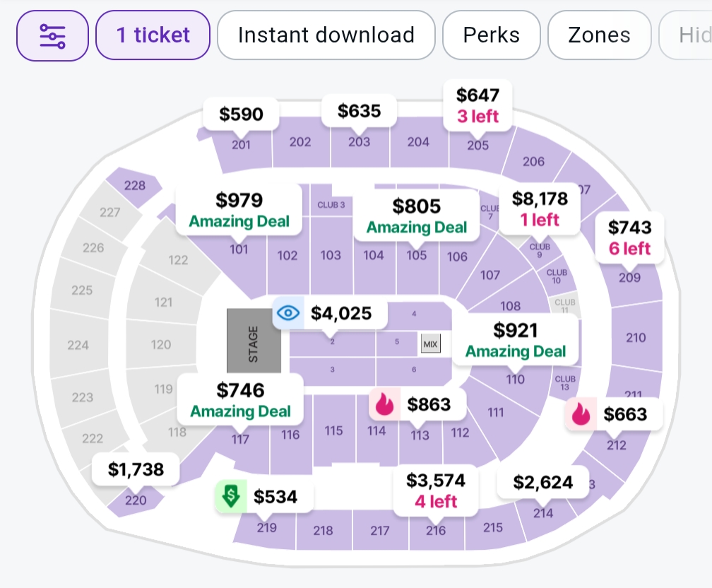Click the STAGE block on the map
The image size is (712, 588).
click(x=254, y=341)
